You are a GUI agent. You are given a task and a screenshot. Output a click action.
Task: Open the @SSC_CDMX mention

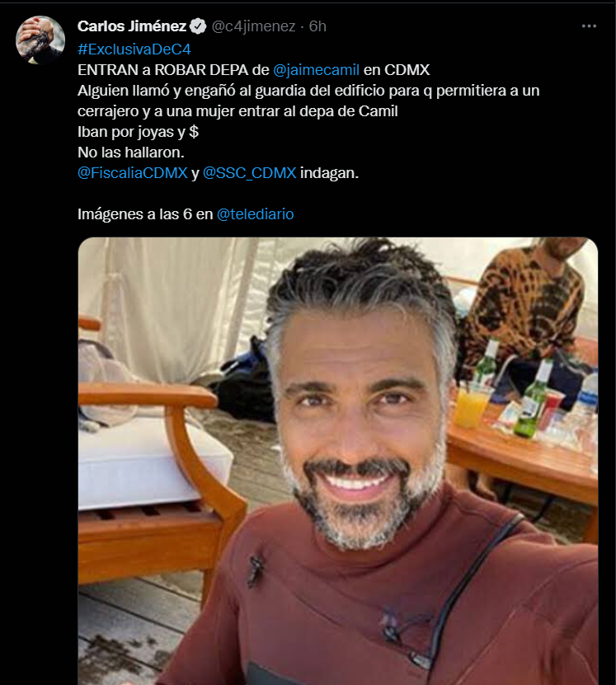[250, 173]
